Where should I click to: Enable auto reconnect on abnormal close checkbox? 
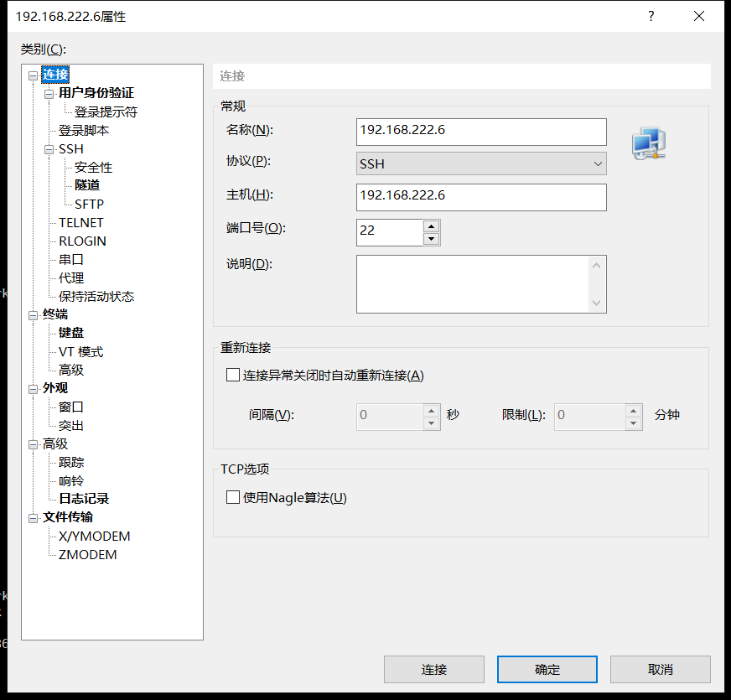coord(233,375)
